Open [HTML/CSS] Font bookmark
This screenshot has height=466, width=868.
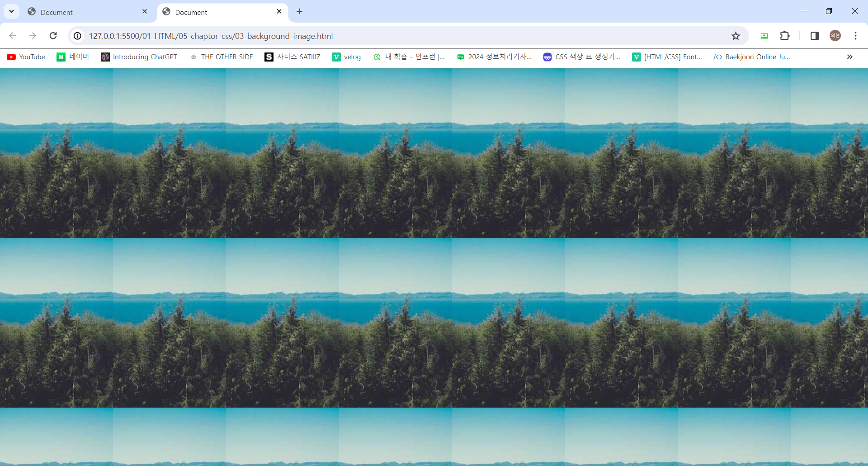[x=667, y=57]
